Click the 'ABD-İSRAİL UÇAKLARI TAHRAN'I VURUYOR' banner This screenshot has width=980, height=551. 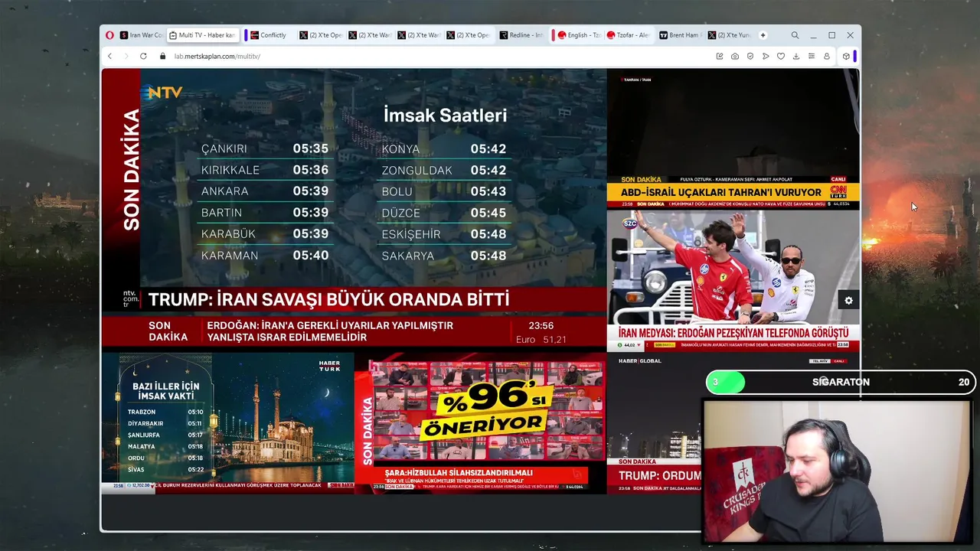720,192
